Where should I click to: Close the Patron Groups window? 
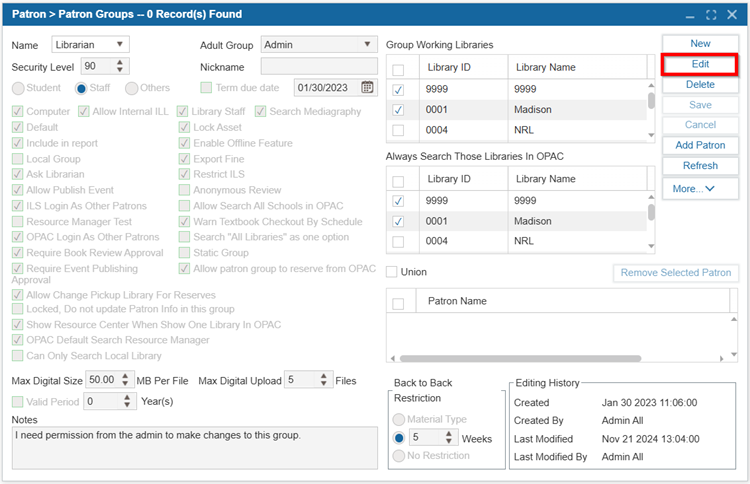(x=732, y=15)
